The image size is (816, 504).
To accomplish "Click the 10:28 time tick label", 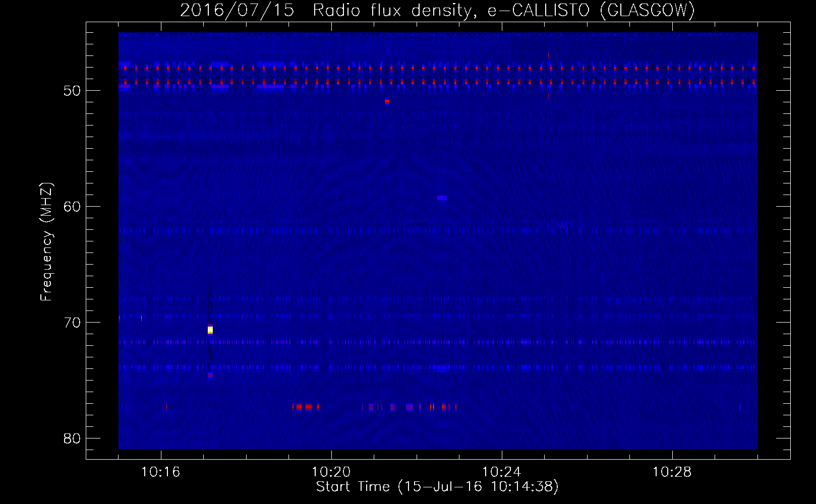I will 672,472.
